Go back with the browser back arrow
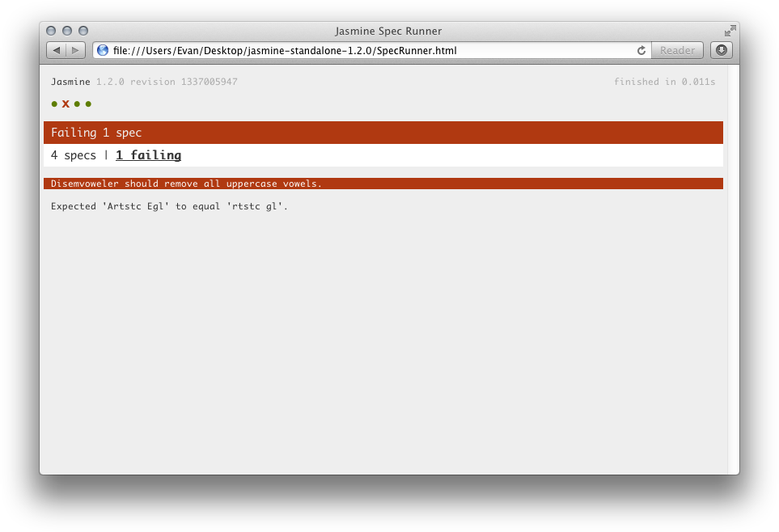Screen dimensions: 779x532 [x=56, y=50]
